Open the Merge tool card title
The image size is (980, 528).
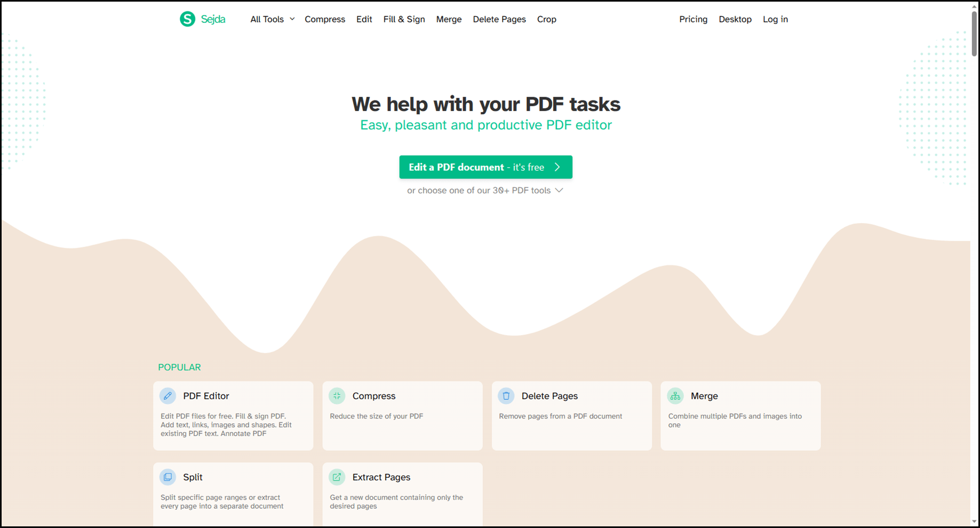[704, 396]
